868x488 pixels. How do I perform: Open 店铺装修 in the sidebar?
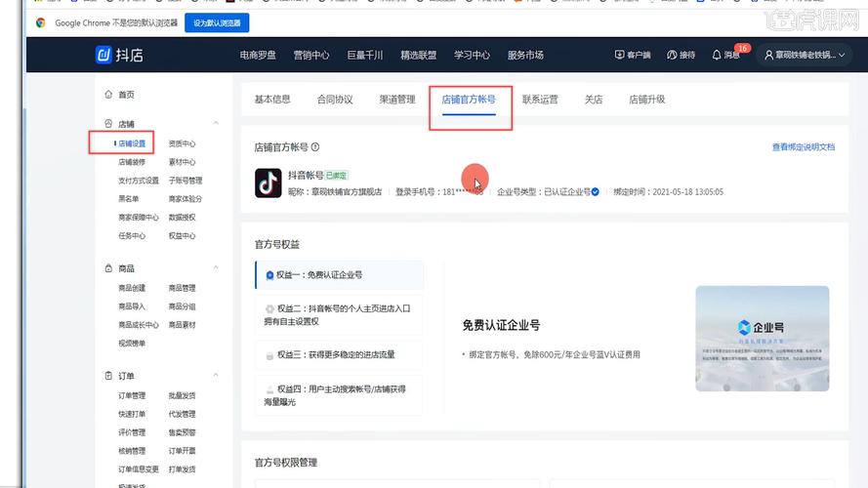click(132, 162)
